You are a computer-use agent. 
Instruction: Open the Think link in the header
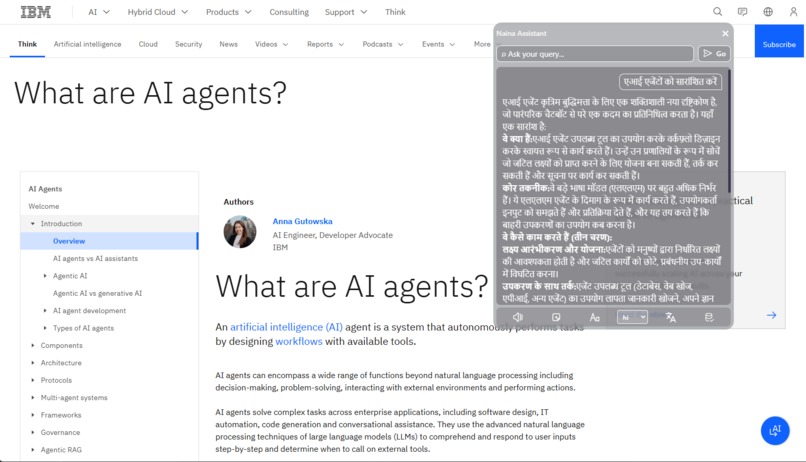(395, 12)
